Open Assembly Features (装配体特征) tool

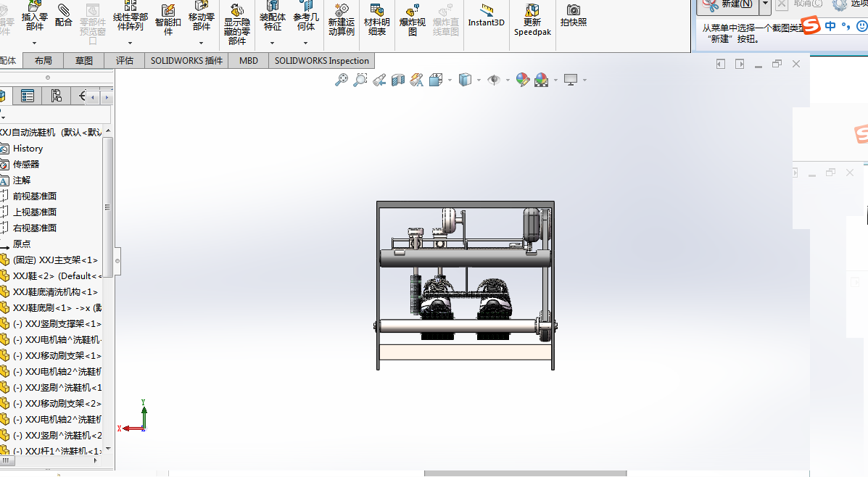tap(273, 15)
